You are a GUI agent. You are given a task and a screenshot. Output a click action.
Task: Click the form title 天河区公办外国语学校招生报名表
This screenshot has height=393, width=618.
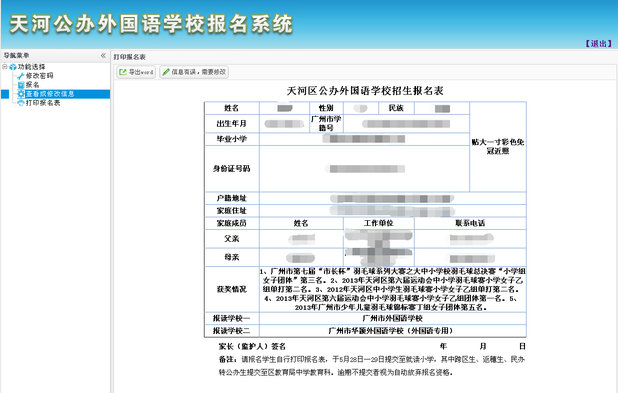point(365,91)
